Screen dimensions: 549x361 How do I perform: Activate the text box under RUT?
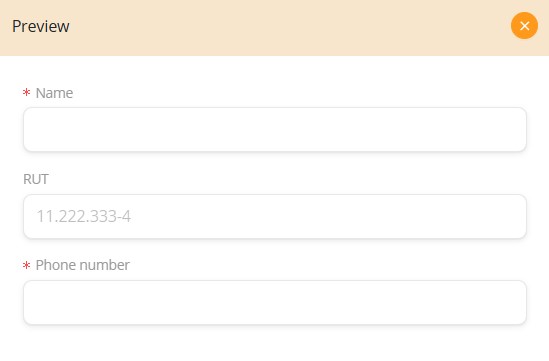point(275,216)
